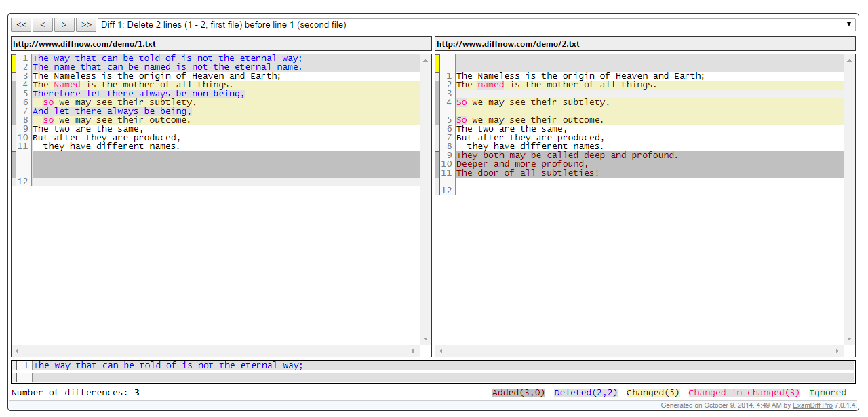Select right line 'The named is the mother'
Viewport: 868px width, 417px height.
pyautogui.click(x=557, y=85)
